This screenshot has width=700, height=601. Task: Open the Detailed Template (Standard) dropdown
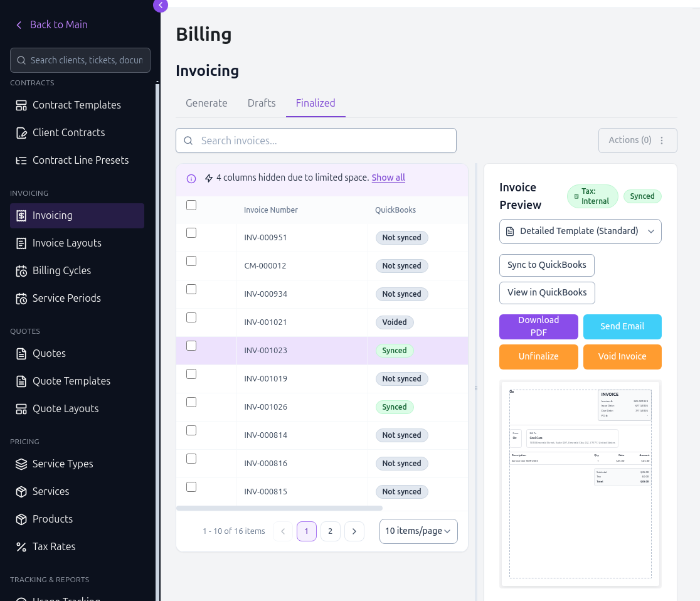coord(580,231)
